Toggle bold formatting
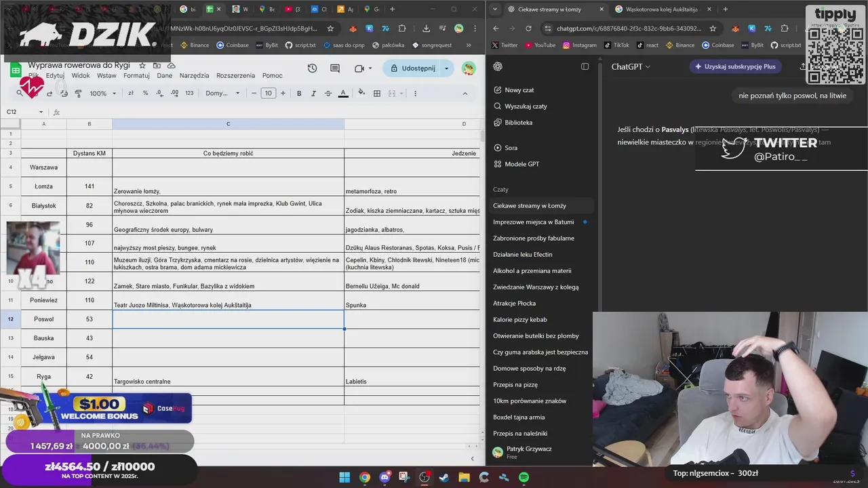The image size is (868, 488). point(299,94)
